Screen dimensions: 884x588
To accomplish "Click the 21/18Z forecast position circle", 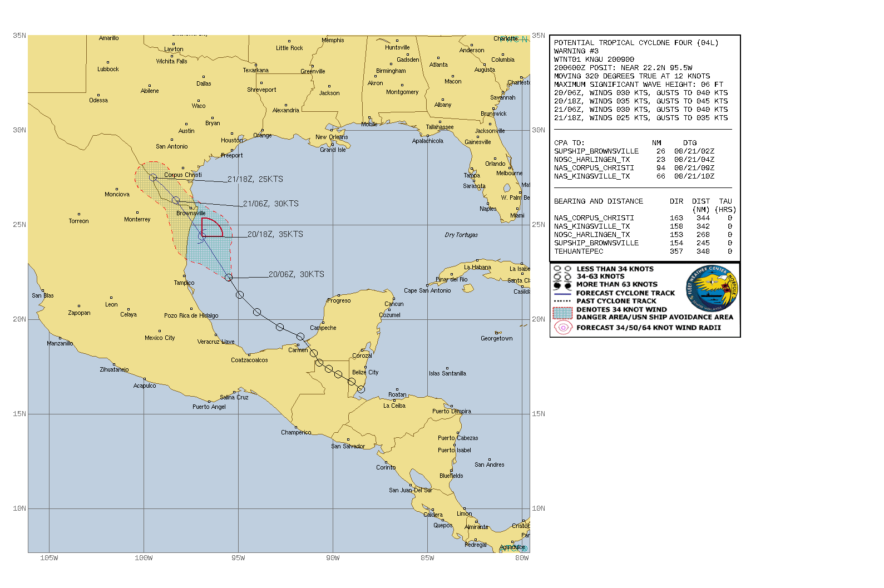I will 153,177.
